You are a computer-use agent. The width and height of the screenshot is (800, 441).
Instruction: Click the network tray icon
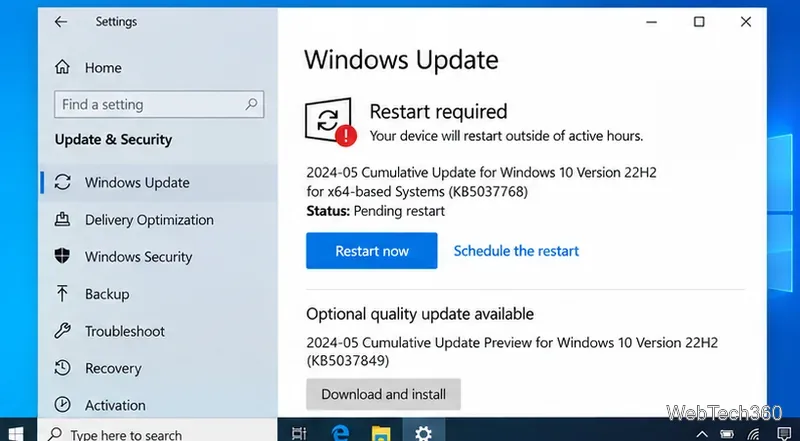coord(753,435)
